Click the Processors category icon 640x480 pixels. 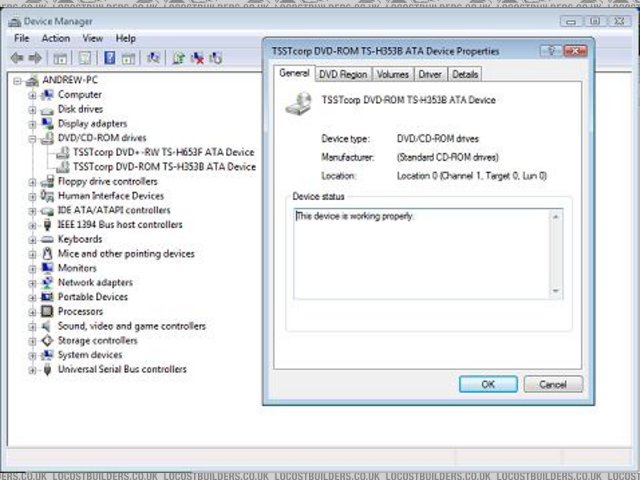pyautogui.click(x=47, y=311)
